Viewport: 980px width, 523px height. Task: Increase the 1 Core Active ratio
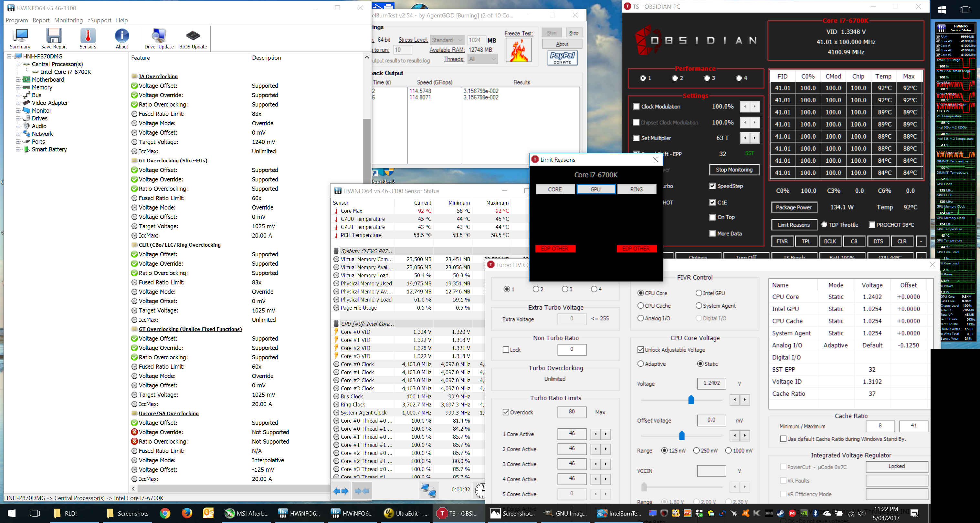pyautogui.click(x=606, y=434)
